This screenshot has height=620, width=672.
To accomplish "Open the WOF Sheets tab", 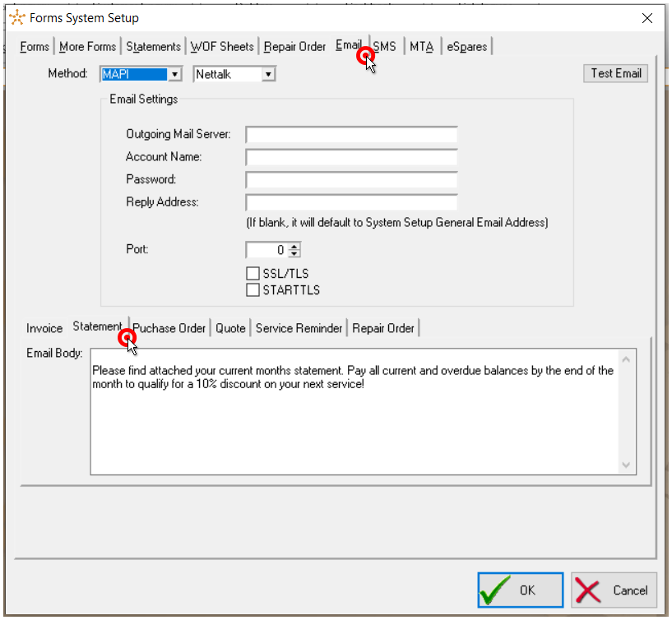I will [x=222, y=47].
